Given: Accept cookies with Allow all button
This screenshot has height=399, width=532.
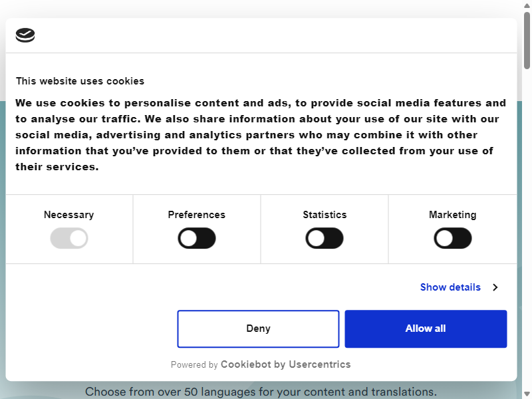Looking at the screenshot, I should click(426, 329).
